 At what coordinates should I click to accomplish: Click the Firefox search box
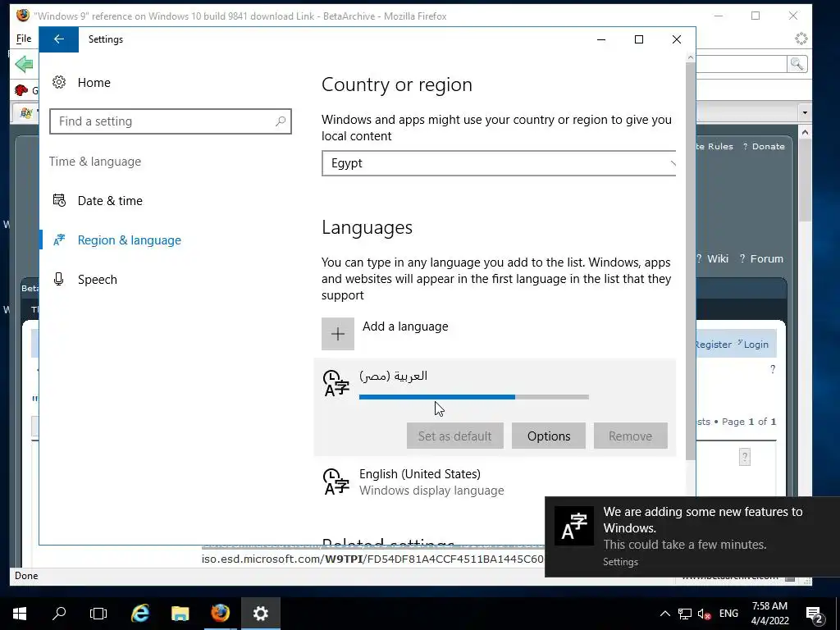click(742, 64)
